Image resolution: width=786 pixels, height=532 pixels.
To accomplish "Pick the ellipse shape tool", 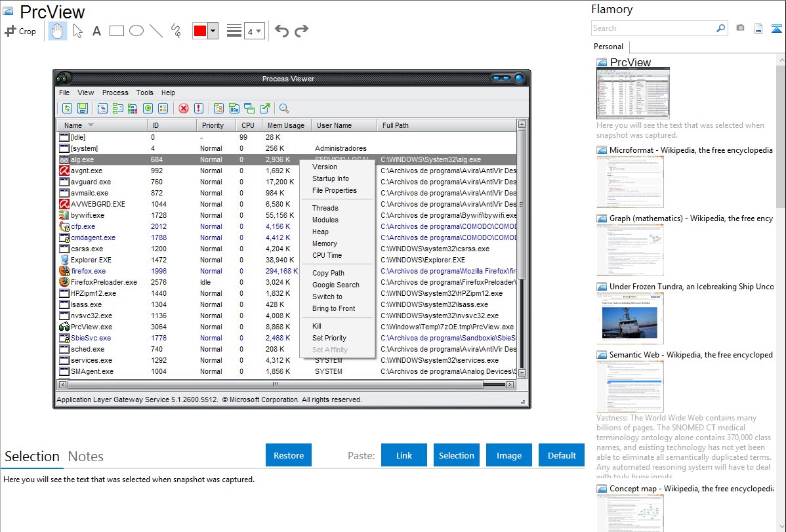I will point(136,31).
